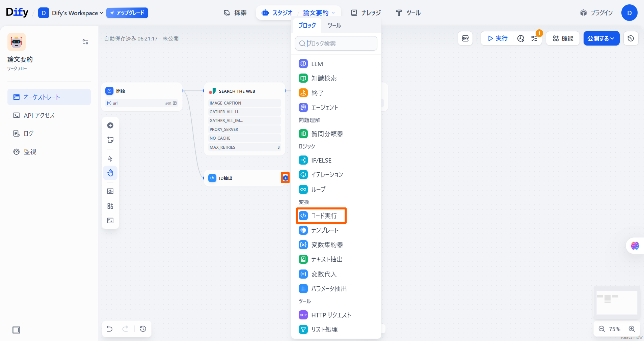Select the pointer mode tool
Viewport: 644px width, 341px height.
110,159
